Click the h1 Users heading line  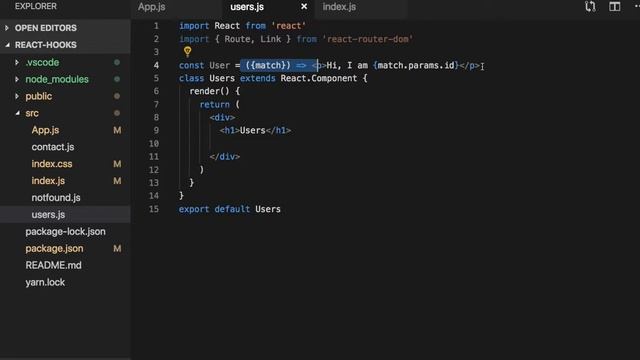256,131
